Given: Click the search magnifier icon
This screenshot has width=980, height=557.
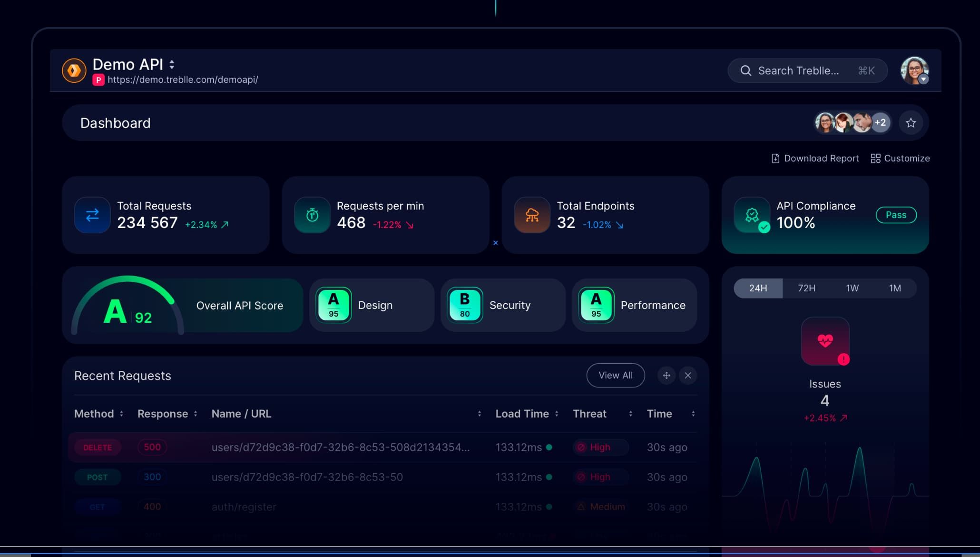Looking at the screenshot, I should [x=745, y=70].
